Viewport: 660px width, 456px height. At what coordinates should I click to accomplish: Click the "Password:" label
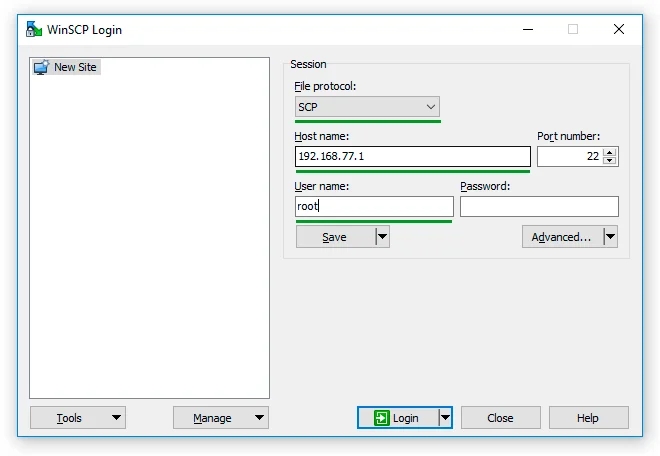click(x=485, y=186)
